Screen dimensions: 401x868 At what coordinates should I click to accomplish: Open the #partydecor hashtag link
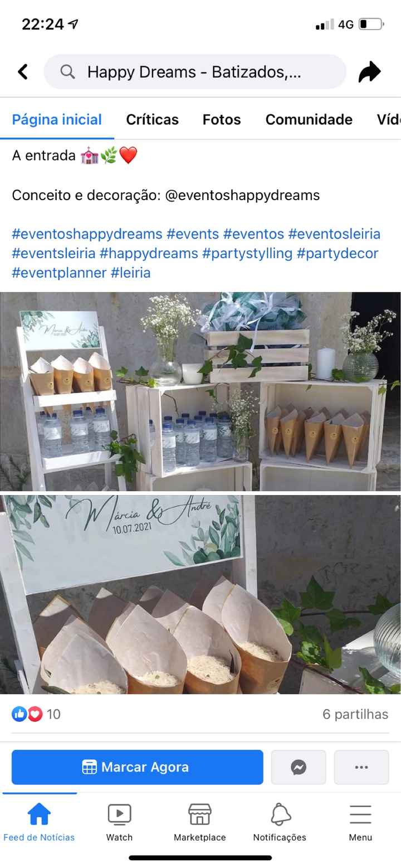click(x=338, y=253)
